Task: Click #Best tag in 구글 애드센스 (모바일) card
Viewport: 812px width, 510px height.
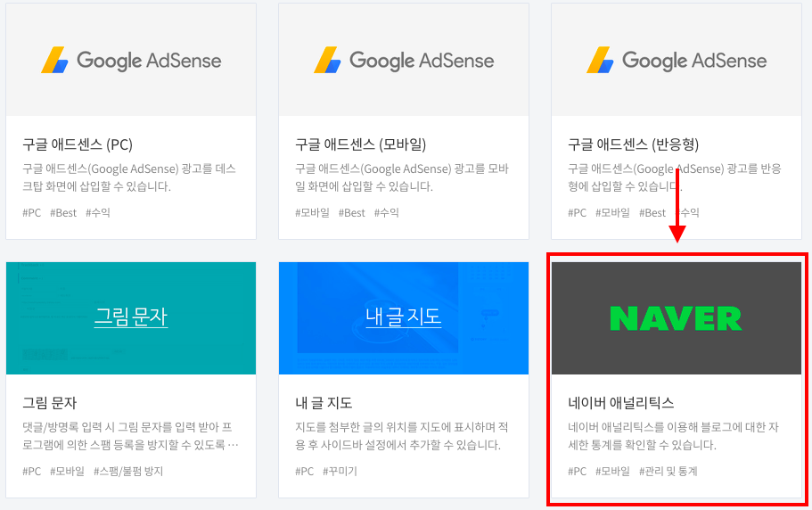Action: 351,213
